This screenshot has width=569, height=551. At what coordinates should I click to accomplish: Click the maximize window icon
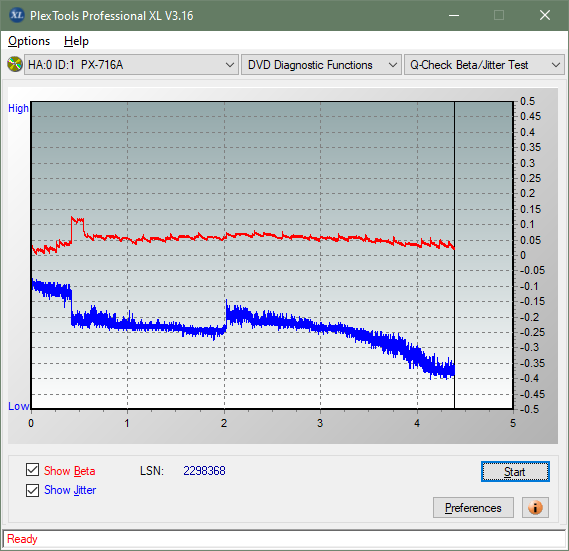(x=499, y=15)
